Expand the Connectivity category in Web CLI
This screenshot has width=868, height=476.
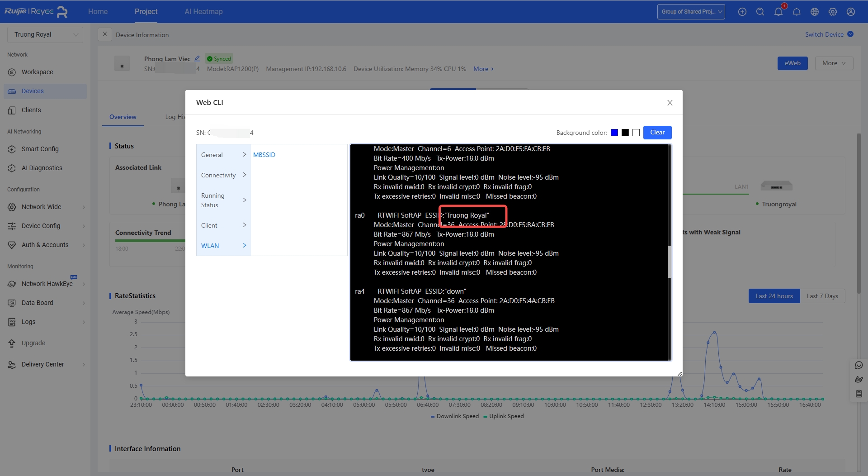point(223,175)
